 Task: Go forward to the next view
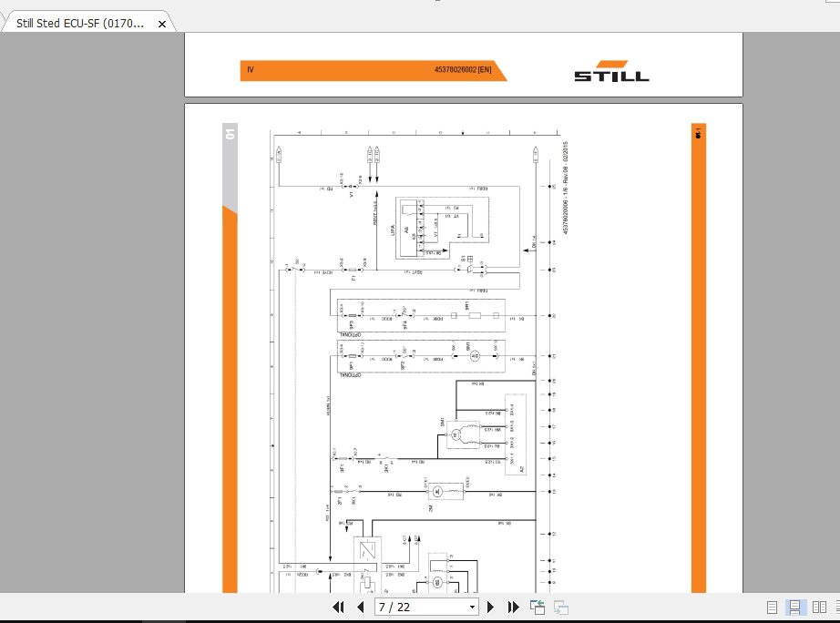click(x=561, y=607)
